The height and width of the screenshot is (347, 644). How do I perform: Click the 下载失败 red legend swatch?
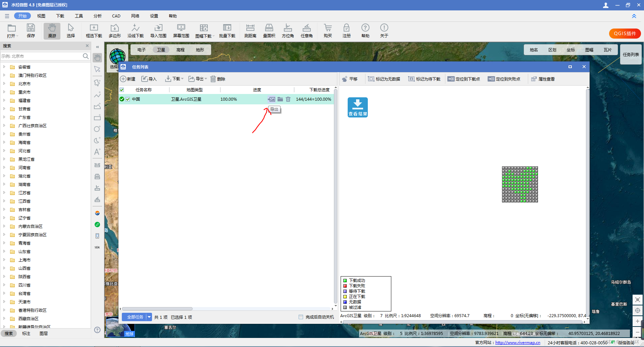click(x=345, y=286)
